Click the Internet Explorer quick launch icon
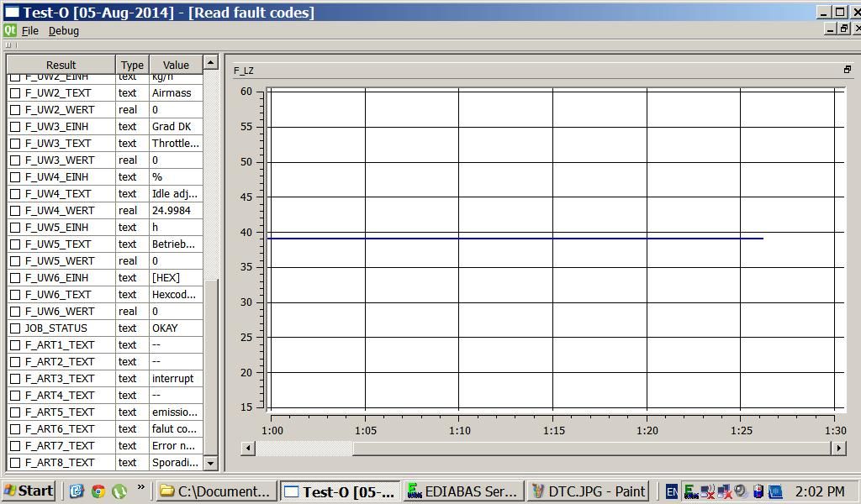Viewport: 861px width, 504px height. [77, 491]
